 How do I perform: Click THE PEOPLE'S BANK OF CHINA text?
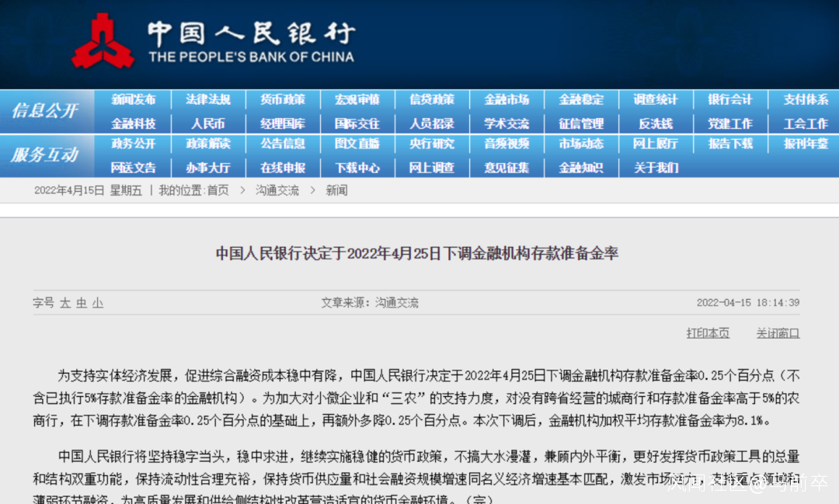point(252,57)
